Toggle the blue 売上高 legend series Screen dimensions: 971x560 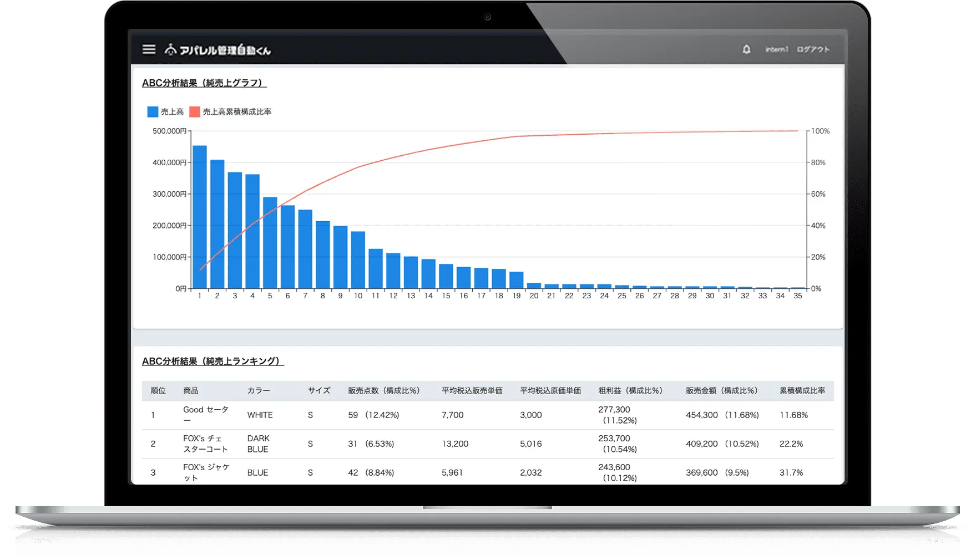click(165, 112)
